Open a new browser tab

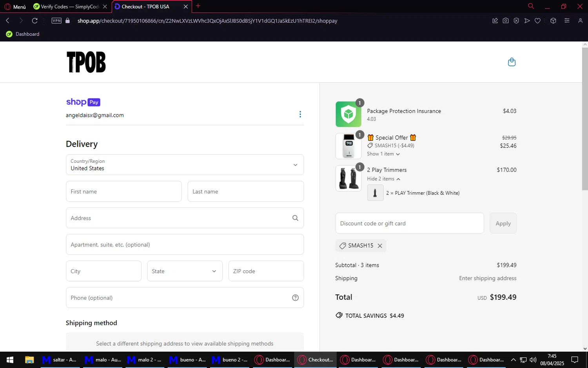[x=198, y=6]
